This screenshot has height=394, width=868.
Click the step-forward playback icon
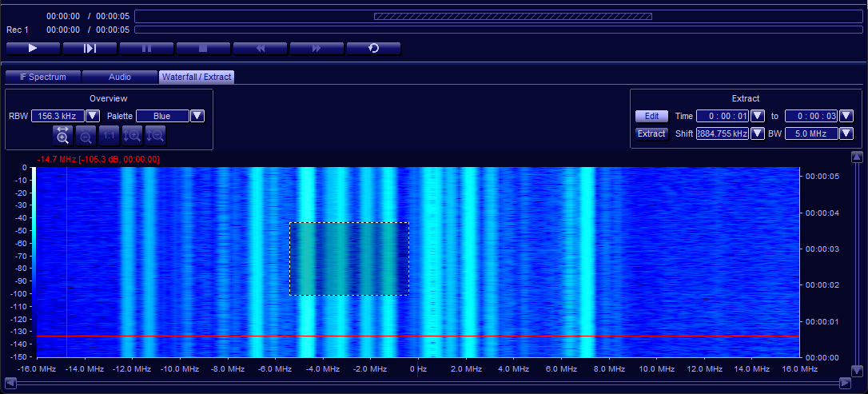(x=90, y=48)
